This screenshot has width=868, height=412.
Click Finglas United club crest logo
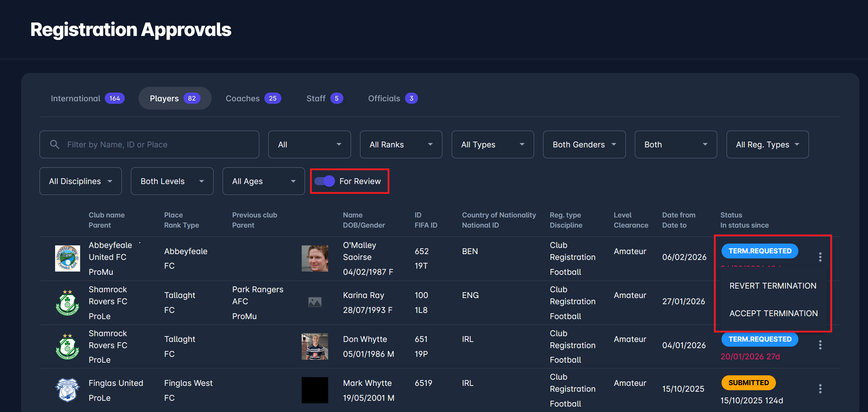(67, 390)
